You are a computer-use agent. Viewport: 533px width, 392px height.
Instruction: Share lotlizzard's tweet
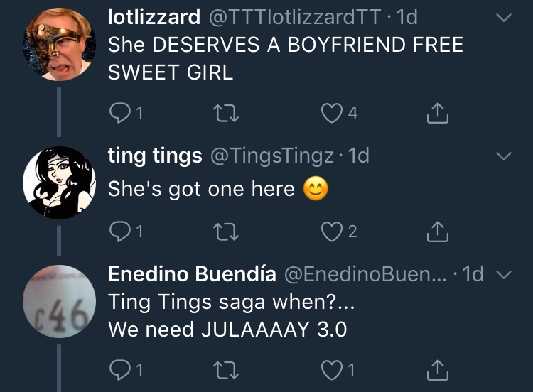(x=438, y=113)
